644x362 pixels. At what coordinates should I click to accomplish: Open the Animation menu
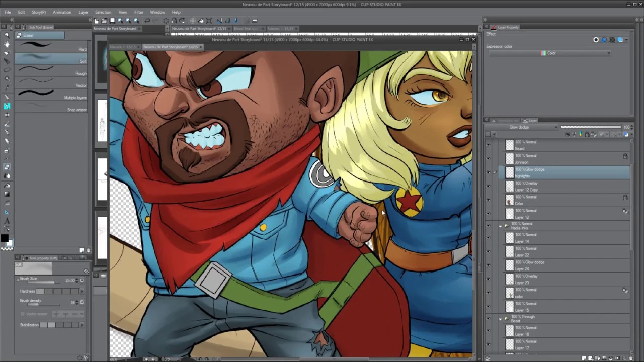pos(62,12)
